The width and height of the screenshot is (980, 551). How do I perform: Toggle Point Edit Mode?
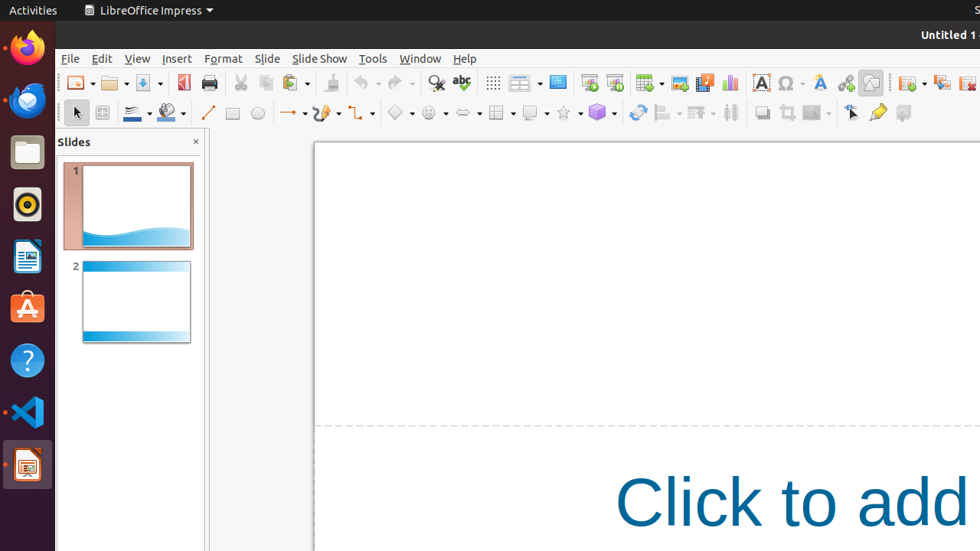[x=853, y=112]
